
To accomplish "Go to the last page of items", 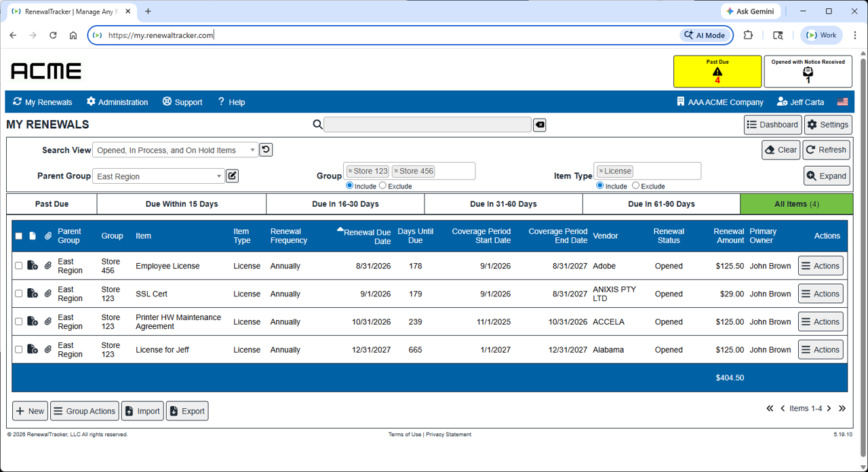I will tap(842, 408).
